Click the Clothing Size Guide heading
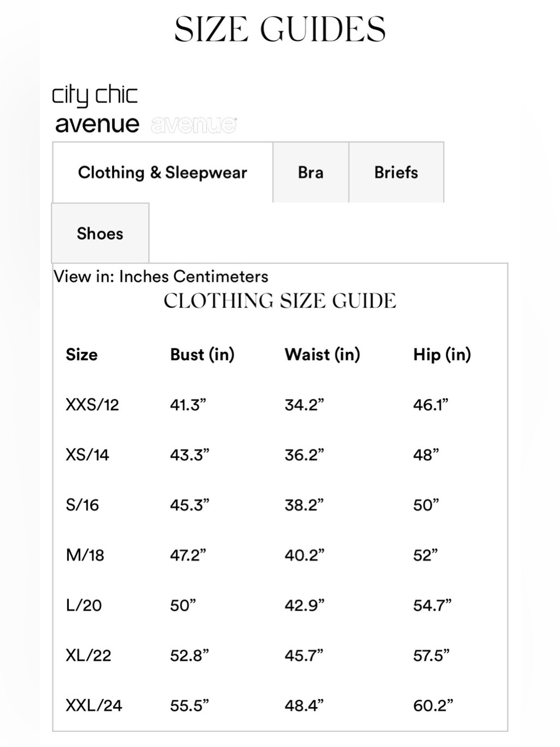560x747 pixels. [x=280, y=301]
